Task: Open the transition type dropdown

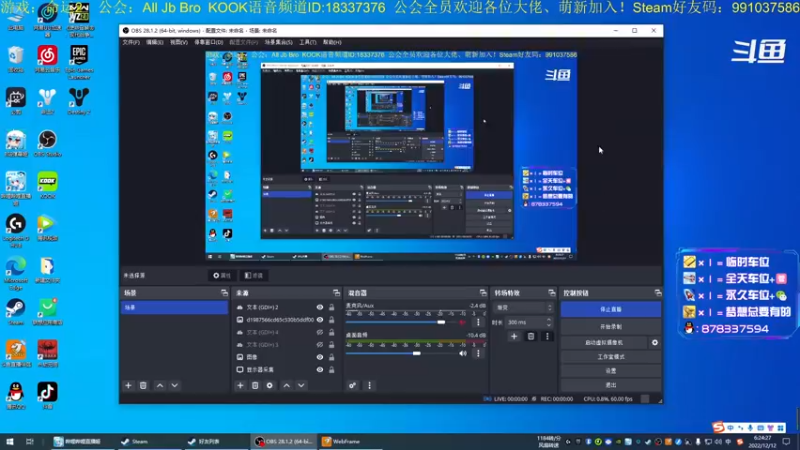Action: pyautogui.click(x=523, y=308)
